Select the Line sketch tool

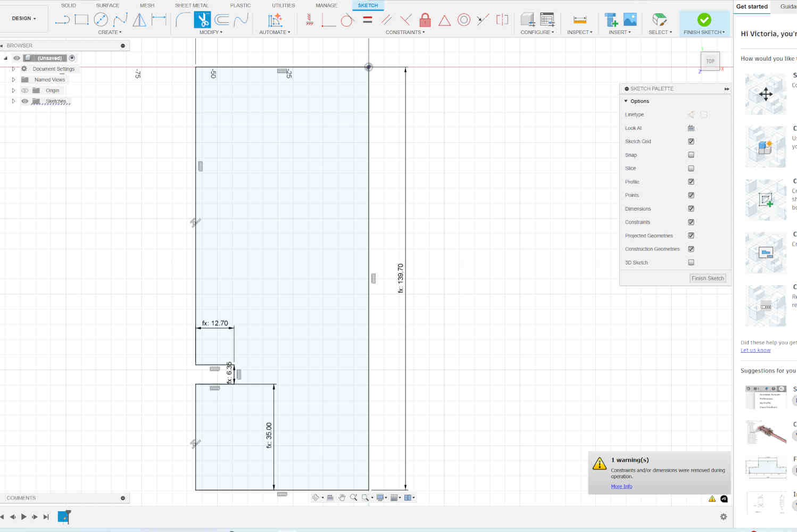[x=62, y=20]
